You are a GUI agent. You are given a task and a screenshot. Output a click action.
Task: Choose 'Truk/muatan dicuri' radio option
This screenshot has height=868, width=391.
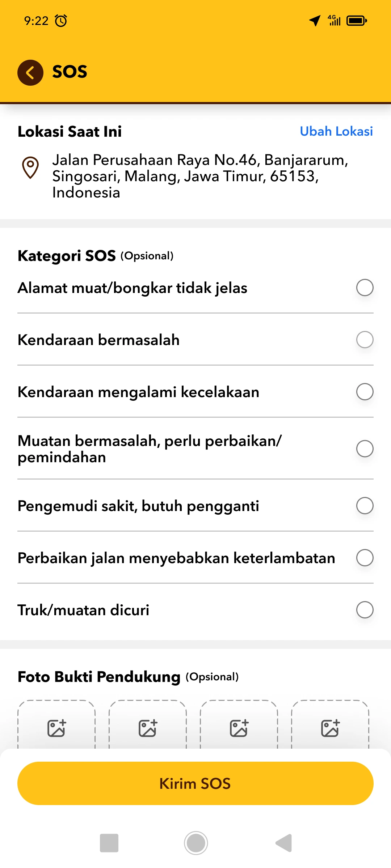tap(365, 610)
